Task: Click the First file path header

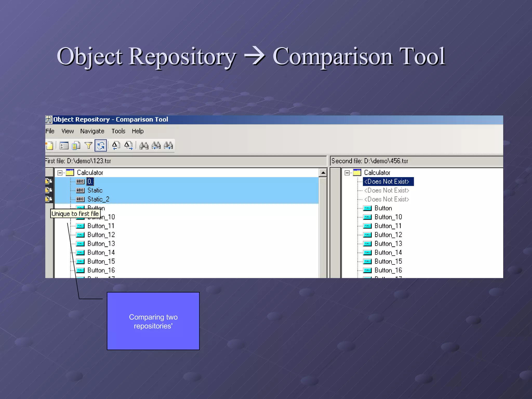Action: tap(186, 161)
